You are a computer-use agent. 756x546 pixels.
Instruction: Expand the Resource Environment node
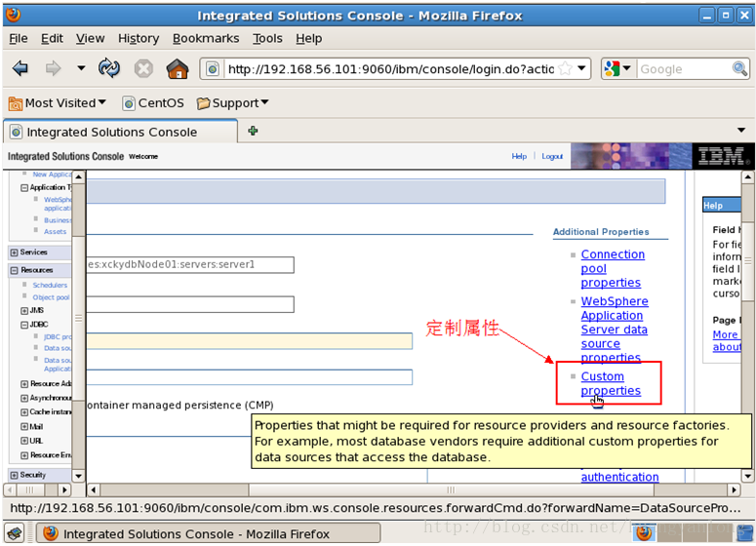[24, 455]
